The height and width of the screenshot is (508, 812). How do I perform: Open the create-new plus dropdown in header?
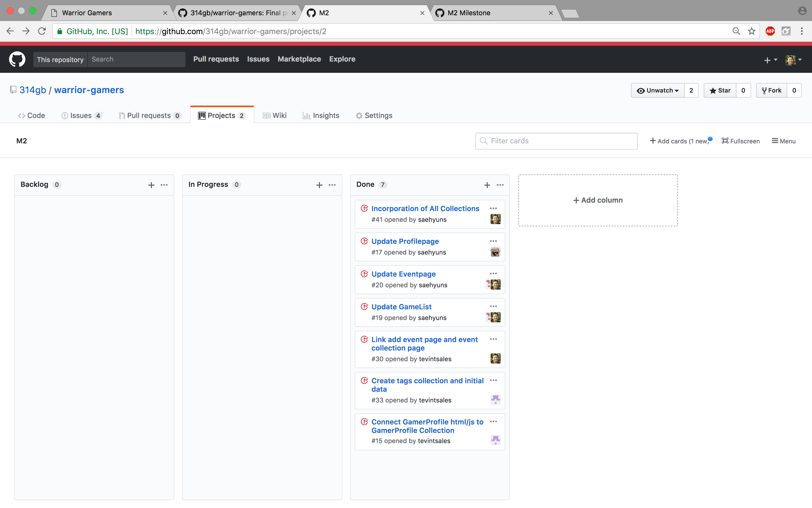click(x=770, y=60)
